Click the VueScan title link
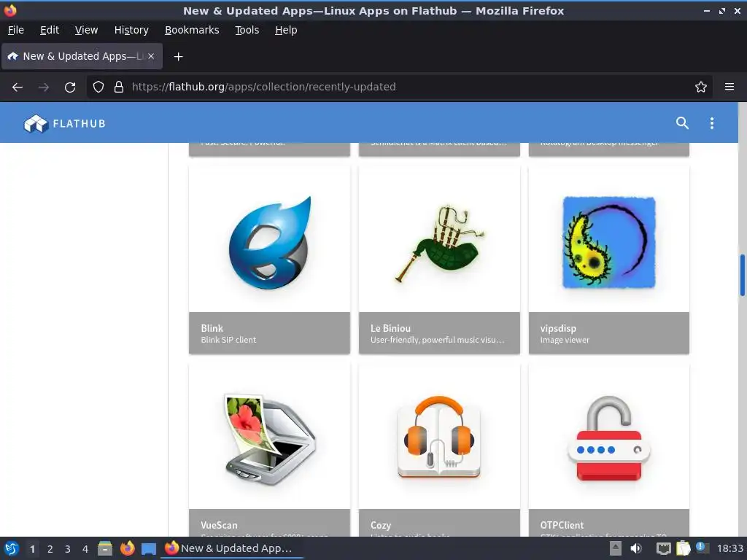Viewport: 747px width, 560px height. pos(219,525)
